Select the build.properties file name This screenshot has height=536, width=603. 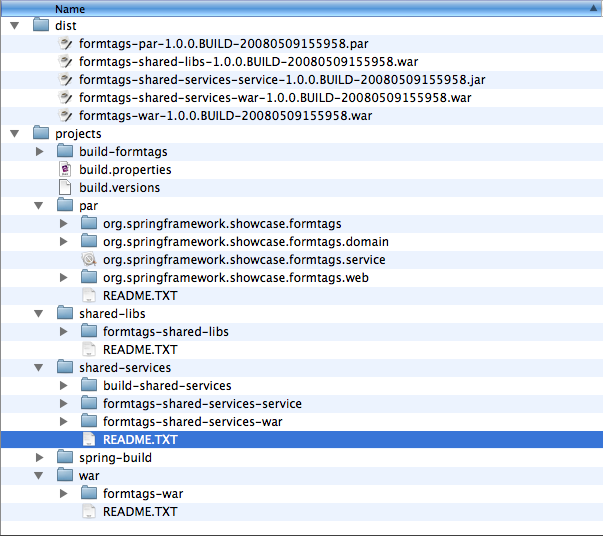[x=125, y=170]
